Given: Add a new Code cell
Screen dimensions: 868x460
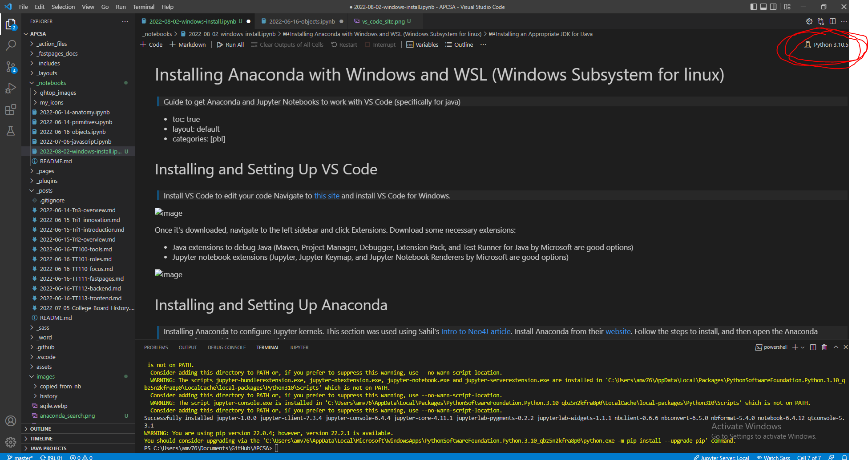Looking at the screenshot, I should 151,44.
